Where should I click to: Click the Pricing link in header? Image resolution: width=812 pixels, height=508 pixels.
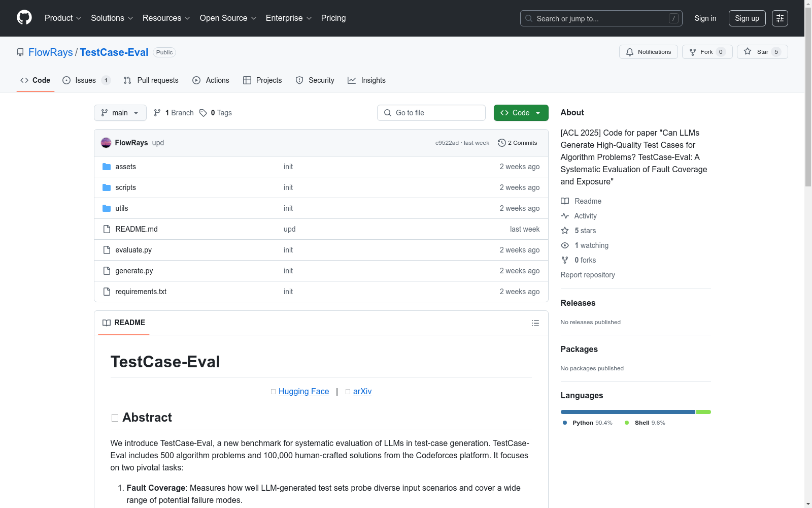333,18
